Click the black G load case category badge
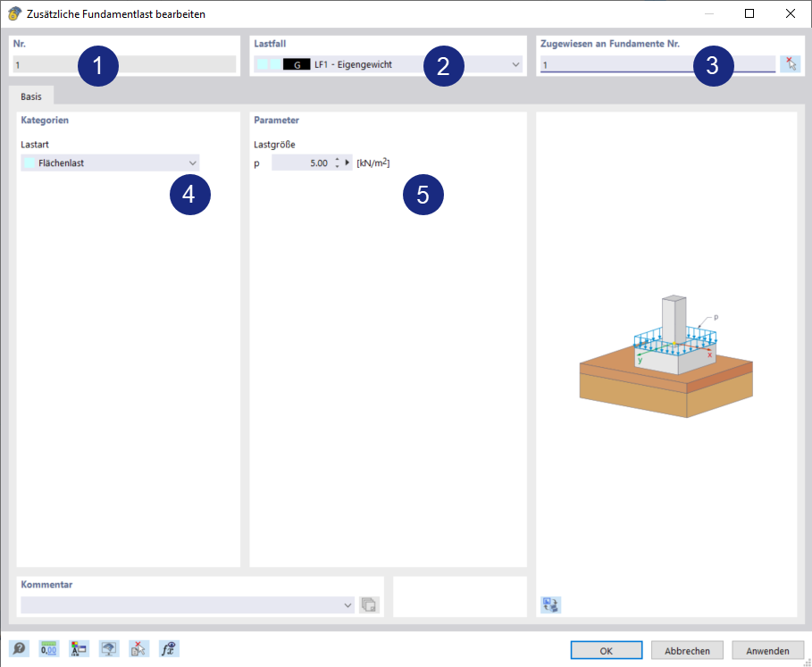Viewport: 812px width, 667px height. coord(297,64)
